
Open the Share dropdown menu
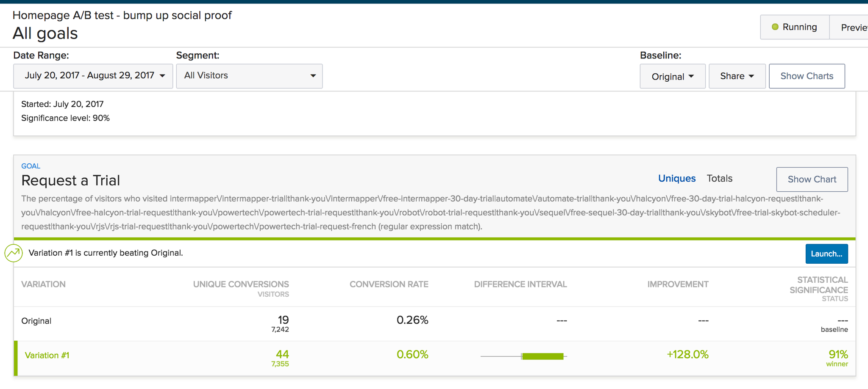[x=737, y=76]
